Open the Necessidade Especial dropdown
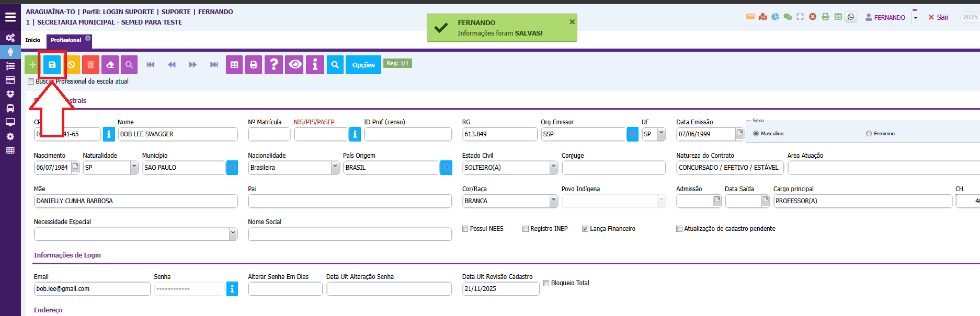This screenshot has height=316, width=980. [x=233, y=234]
